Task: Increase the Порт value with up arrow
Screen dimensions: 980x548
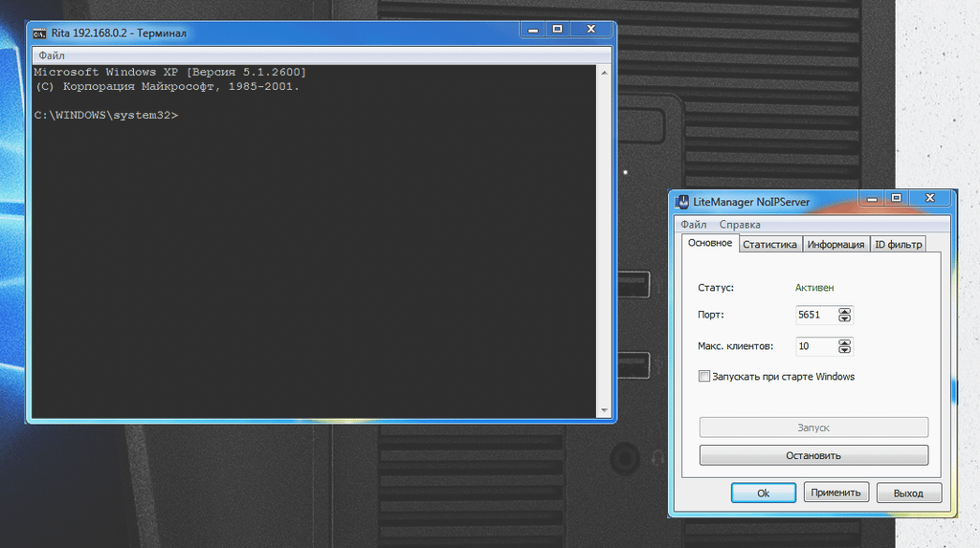Action: (844, 311)
